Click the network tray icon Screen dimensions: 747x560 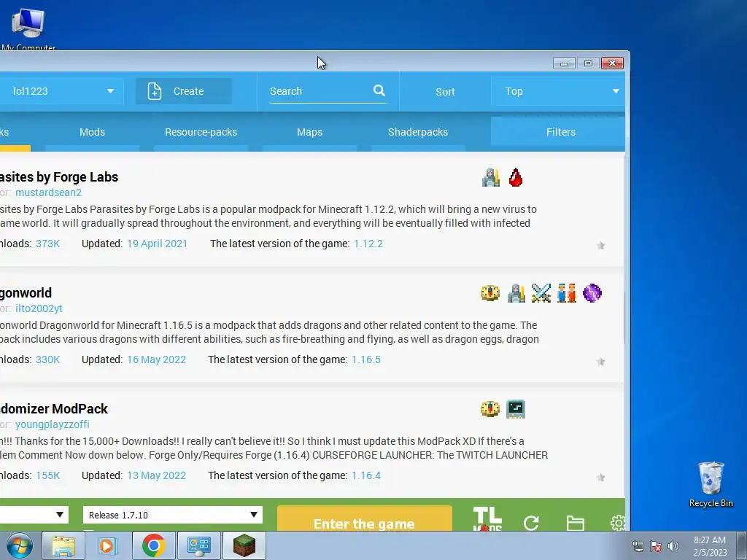coord(638,546)
